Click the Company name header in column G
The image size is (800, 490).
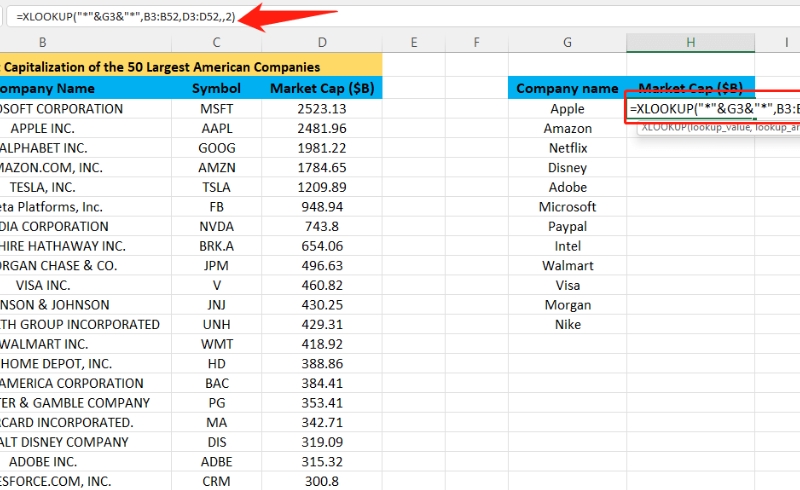(567, 88)
